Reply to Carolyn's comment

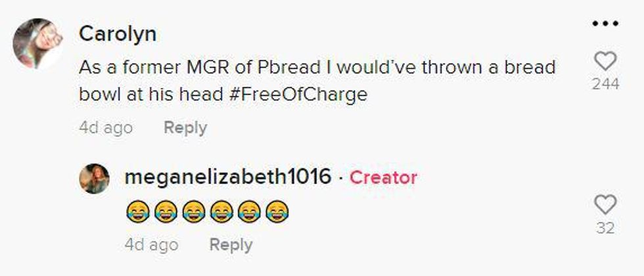click(185, 127)
